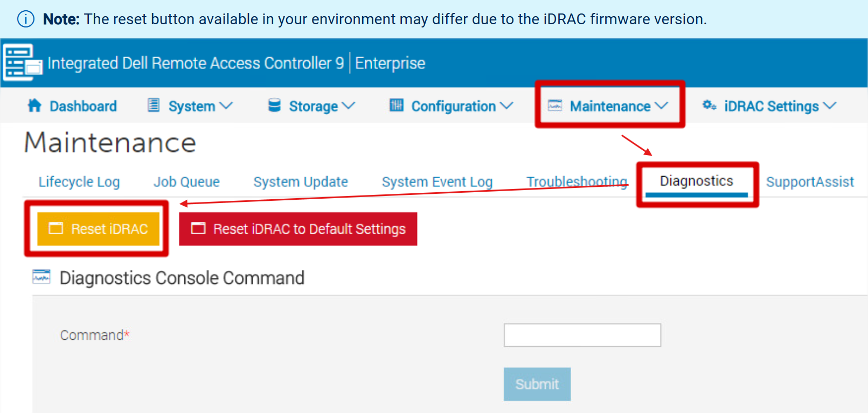Image resolution: width=868 pixels, height=413 pixels.
Task: Click the Reset iDRAC to Default Settings button
Action: coord(298,228)
